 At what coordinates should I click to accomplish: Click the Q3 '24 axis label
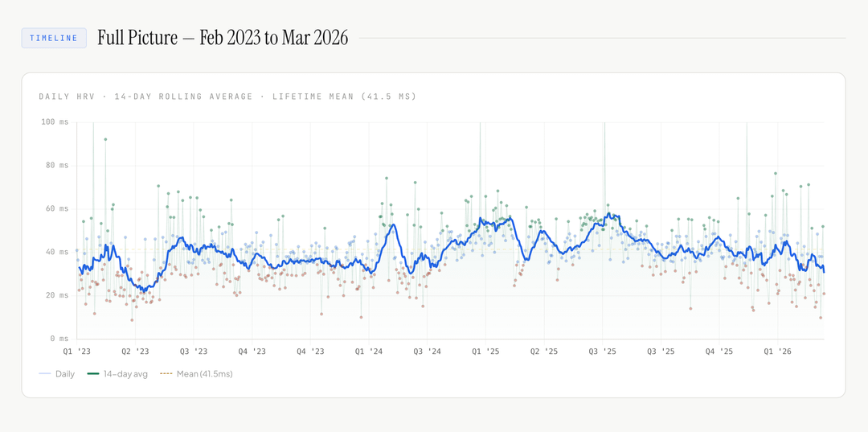click(428, 352)
